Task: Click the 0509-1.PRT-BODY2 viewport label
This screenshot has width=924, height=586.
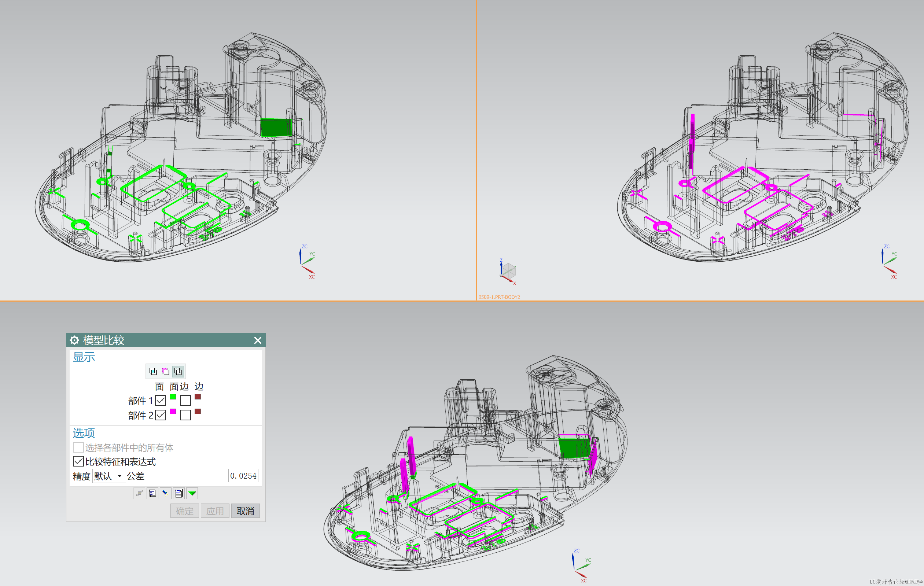Action: click(499, 297)
